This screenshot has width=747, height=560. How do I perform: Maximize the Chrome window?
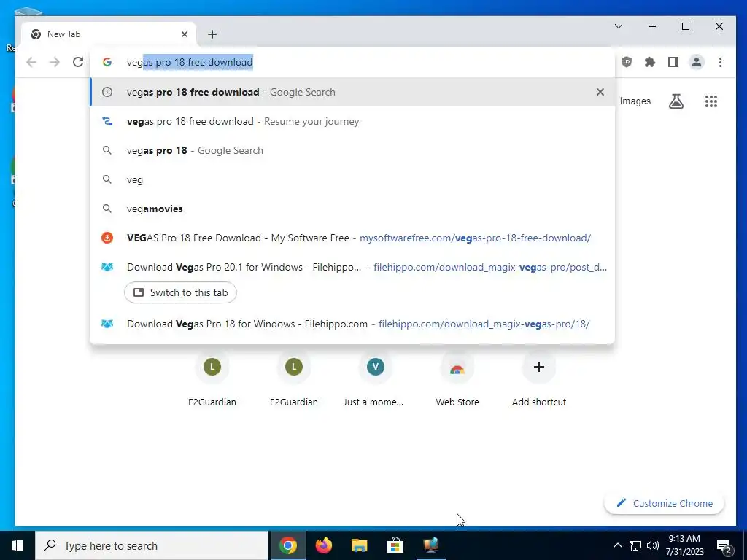click(686, 26)
